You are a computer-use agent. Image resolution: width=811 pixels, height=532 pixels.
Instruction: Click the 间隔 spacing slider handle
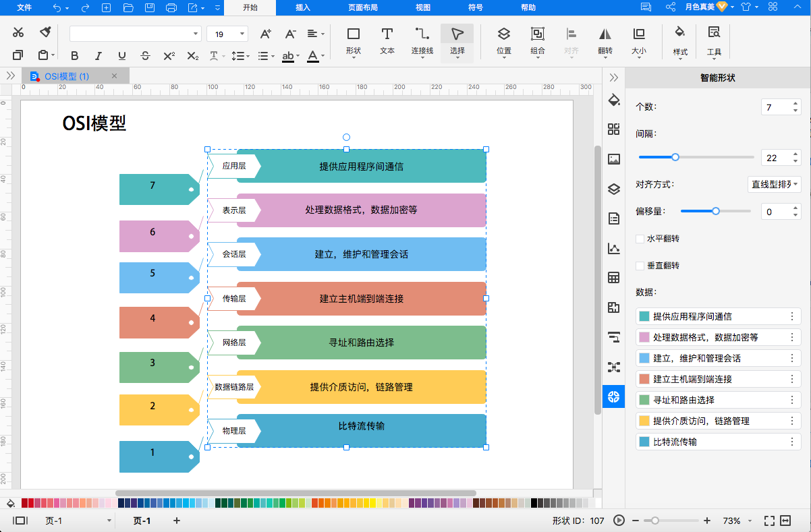675,157
